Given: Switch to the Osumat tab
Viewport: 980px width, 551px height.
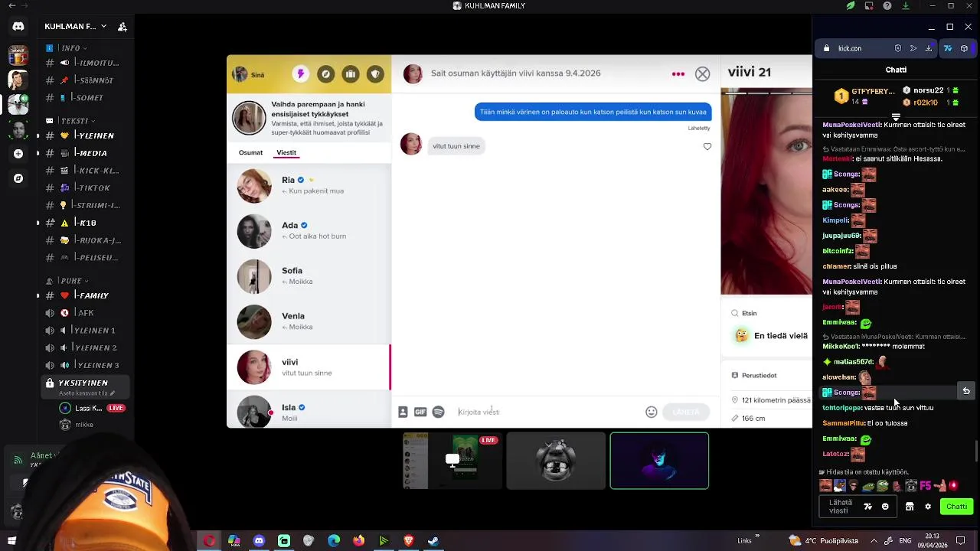Looking at the screenshot, I should [250, 153].
